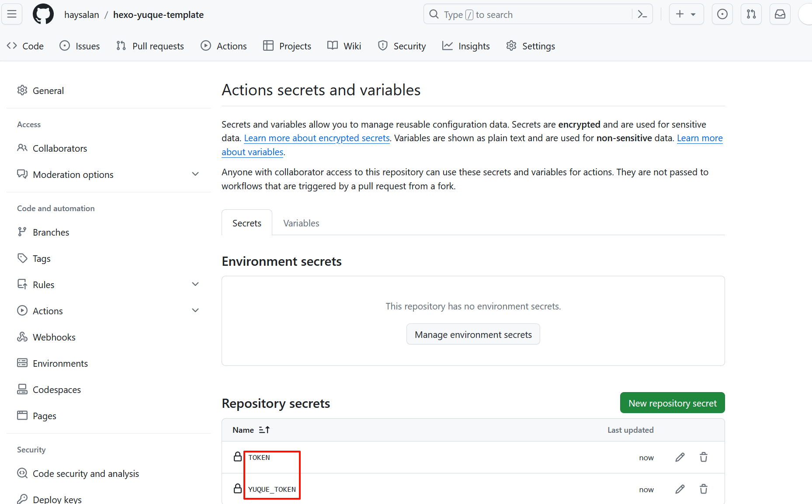Open the hamburger navigation menu
Viewport: 812px width, 504px height.
click(x=12, y=14)
